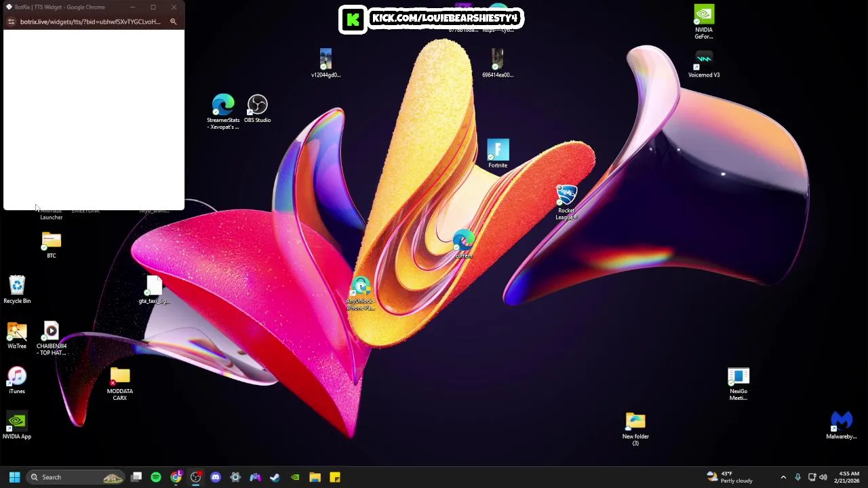Image resolution: width=868 pixels, height=488 pixels.
Task: Open the Recycle Bin
Action: [17, 289]
